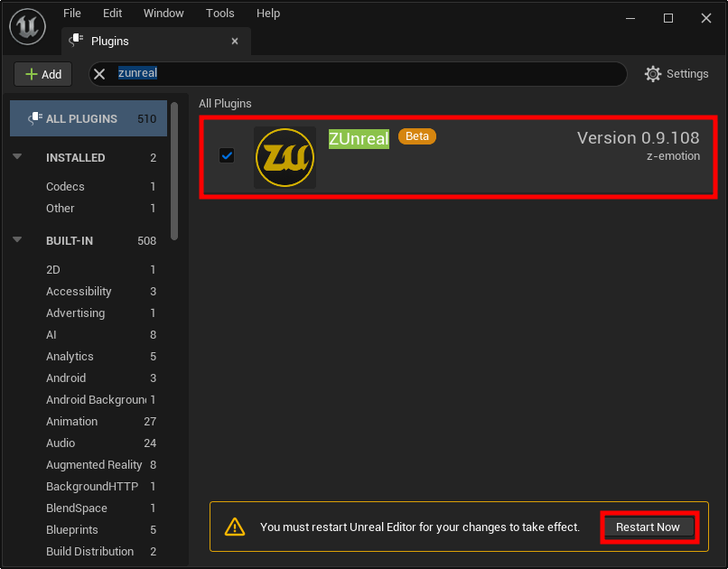Click the Plugins tab plug icon

point(77,41)
